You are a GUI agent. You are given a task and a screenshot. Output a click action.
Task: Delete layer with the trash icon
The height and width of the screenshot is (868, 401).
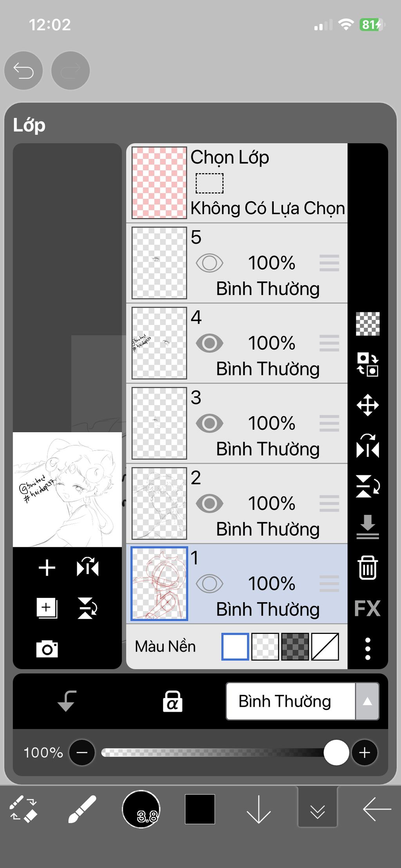click(x=367, y=567)
